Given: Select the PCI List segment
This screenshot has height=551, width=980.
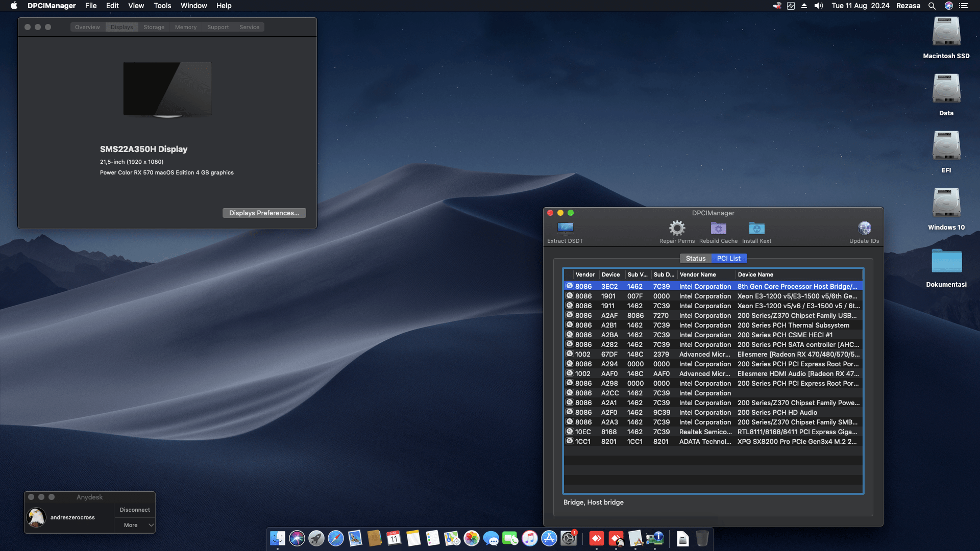Looking at the screenshot, I should click(728, 258).
